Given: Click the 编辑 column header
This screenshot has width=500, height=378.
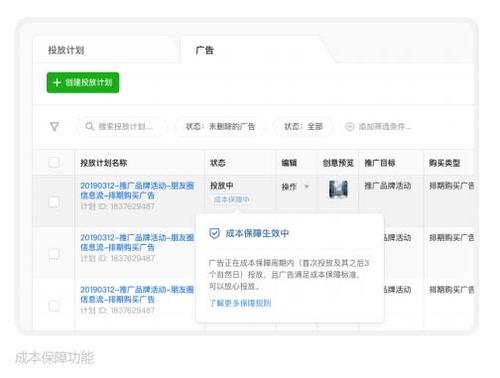Looking at the screenshot, I should pos(289,163).
